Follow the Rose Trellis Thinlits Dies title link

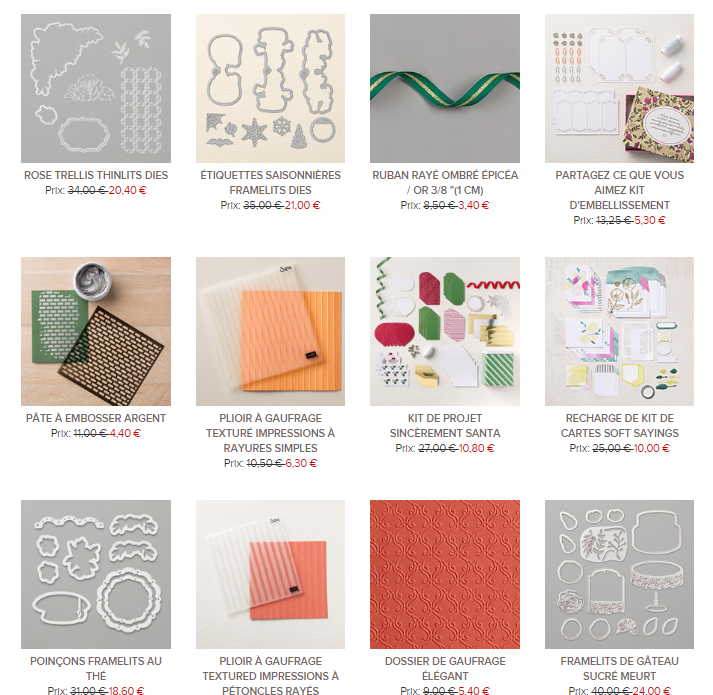[x=96, y=175]
